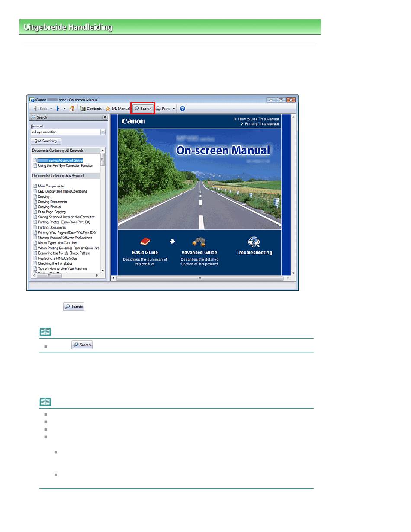411x532 pixels.
Task: Open My Manual from the toolbar
Action: [118, 109]
